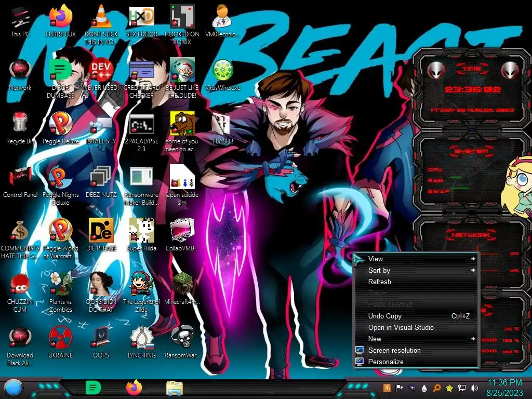Open the Super Hilda icon

pyautogui.click(x=141, y=235)
